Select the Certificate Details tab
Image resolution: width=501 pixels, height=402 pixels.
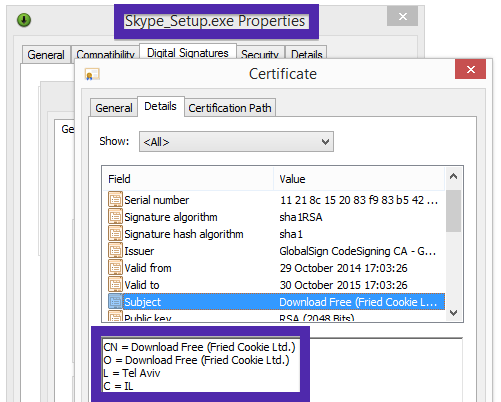pyautogui.click(x=160, y=106)
